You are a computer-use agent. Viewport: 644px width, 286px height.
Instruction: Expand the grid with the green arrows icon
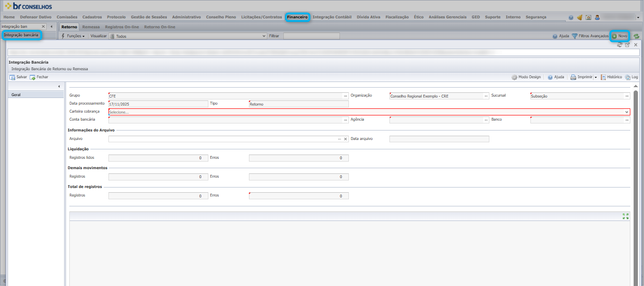(626, 216)
